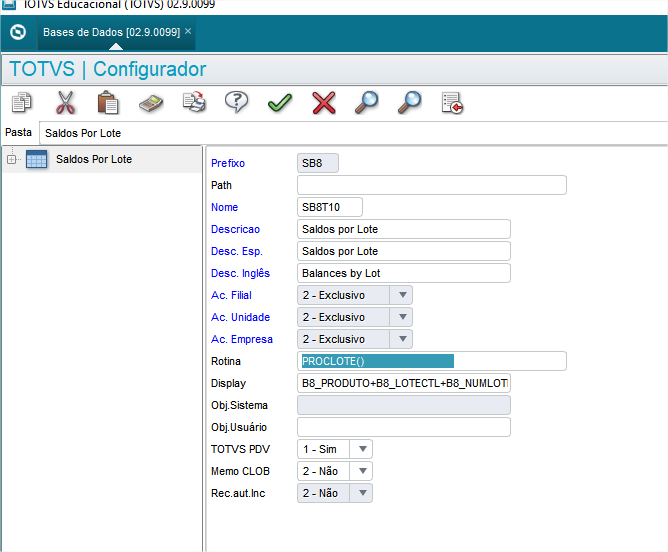668x552 pixels.
Task: Click the empty Path input field
Action: [x=432, y=185]
